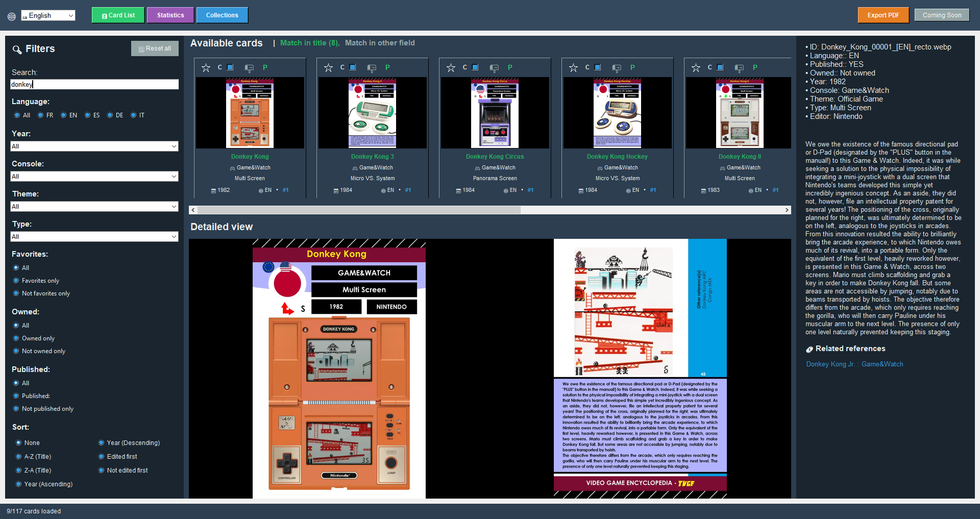Image resolution: width=980 pixels, height=519 pixels.
Task: Open the Donkey Kong Hockey card title
Action: point(617,157)
